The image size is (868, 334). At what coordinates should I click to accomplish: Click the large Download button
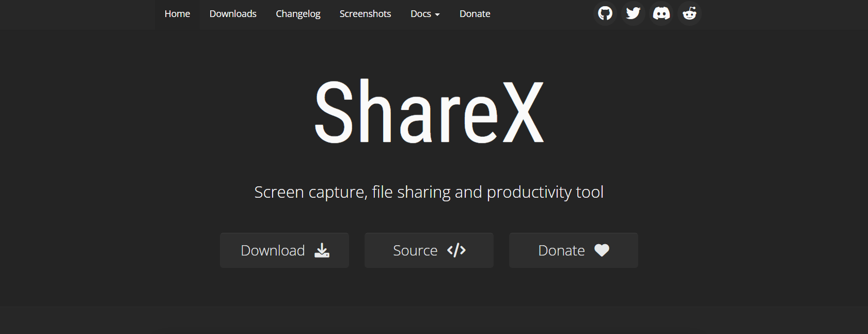[285, 250]
